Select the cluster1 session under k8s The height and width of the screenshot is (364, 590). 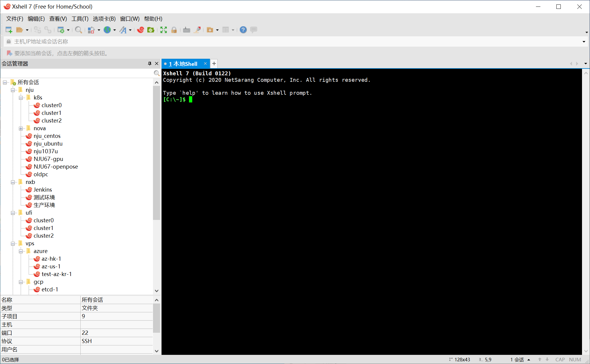pyautogui.click(x=51, y=112)
